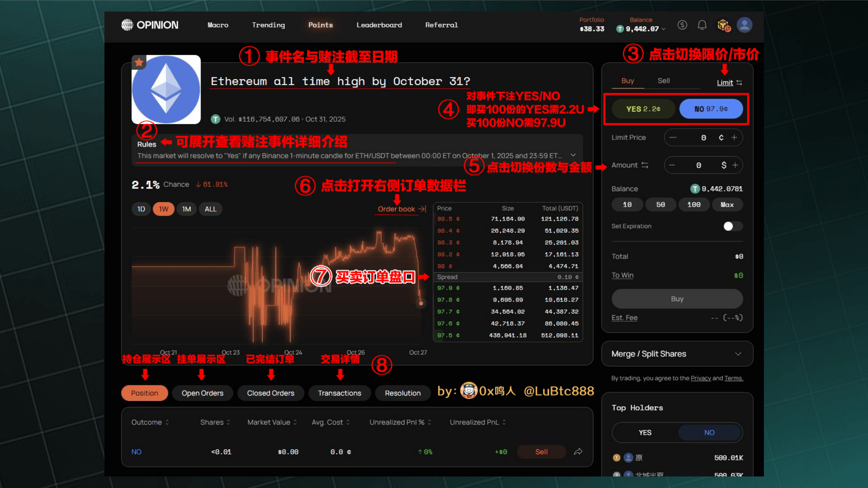Click the Sell button in position row
Viewport: 868px width, 488px height.
tap(541, 452)
